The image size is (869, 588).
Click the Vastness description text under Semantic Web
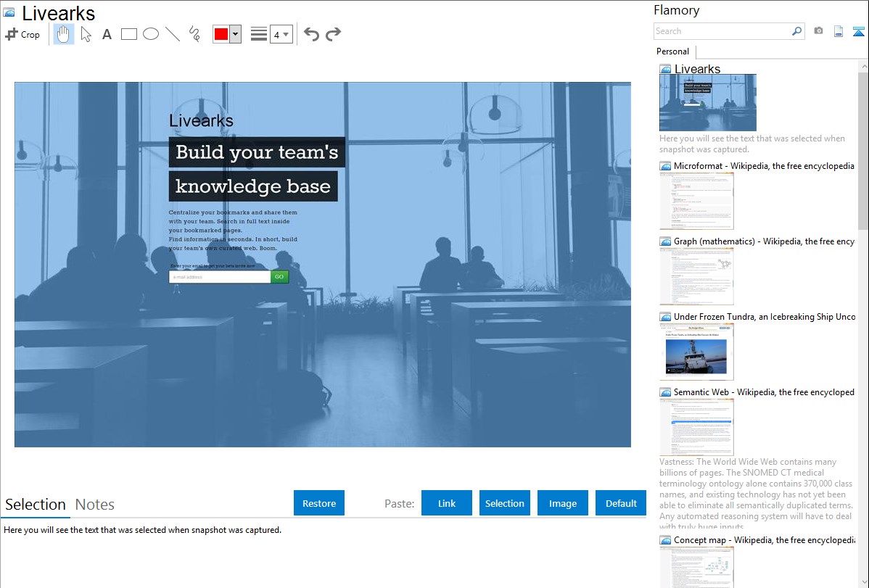coord(756,494)
